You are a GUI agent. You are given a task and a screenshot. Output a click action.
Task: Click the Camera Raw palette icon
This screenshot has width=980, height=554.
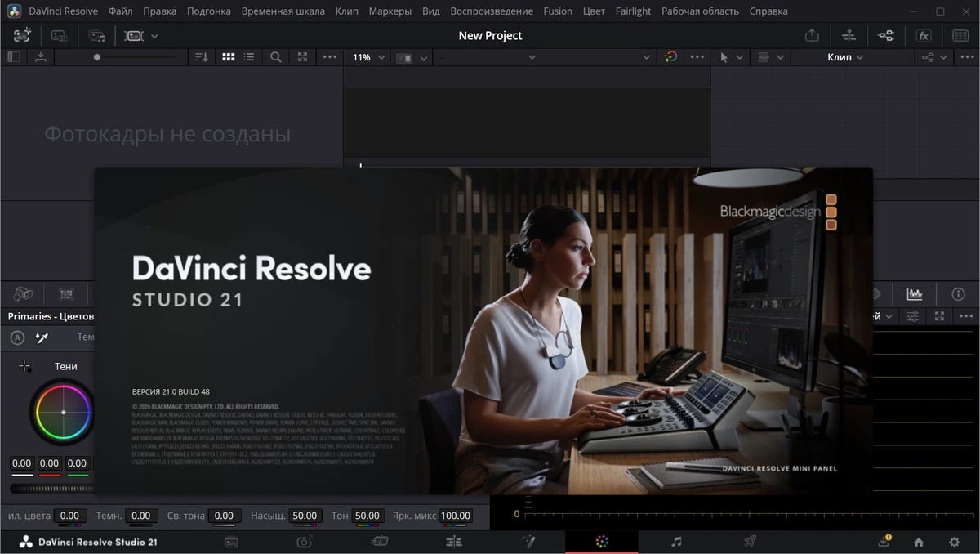pos(23,294)
